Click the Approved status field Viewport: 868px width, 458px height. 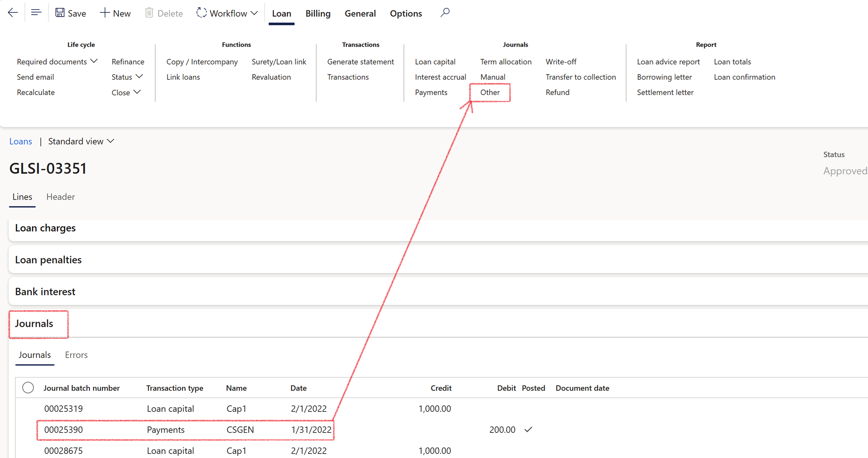(x=845, y=171)
